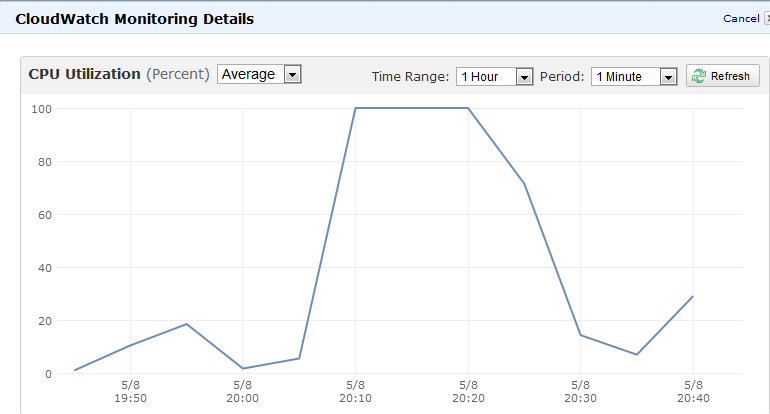Click the 5/8 20:10 time axis label

pyautogui.click(x=355, y=390)
